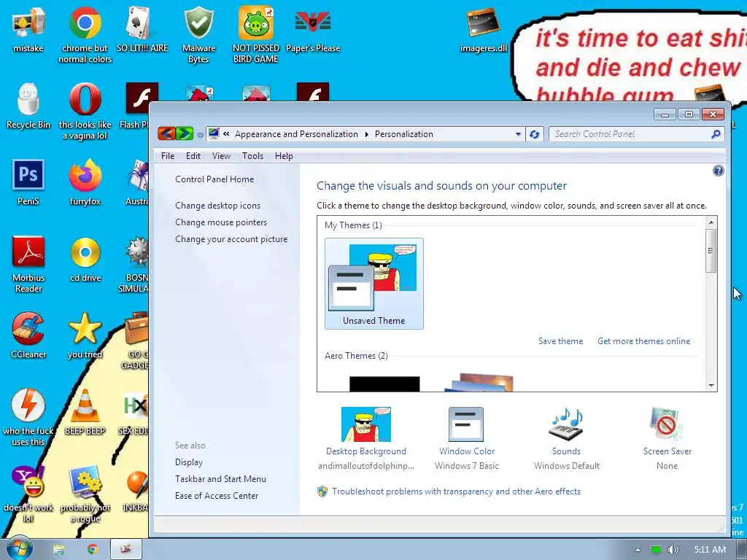
Task: Open the Display link under See also
Action: pos(189,462)
